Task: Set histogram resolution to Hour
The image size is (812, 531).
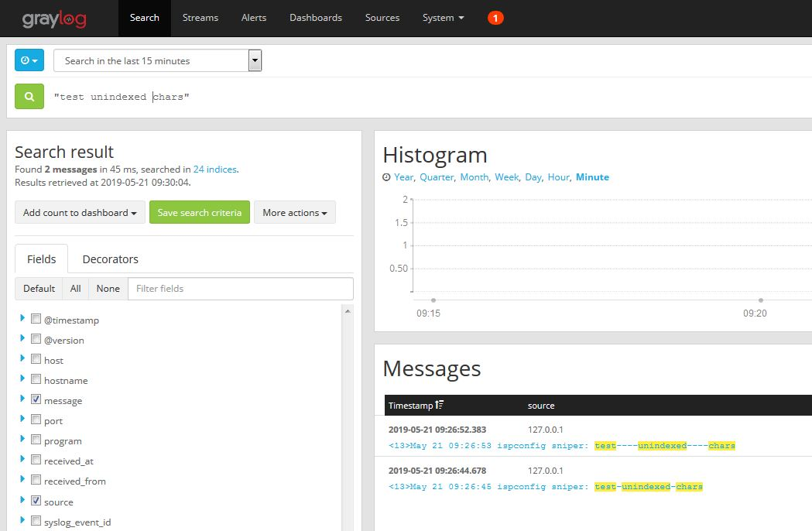Action: pos(558,176)
